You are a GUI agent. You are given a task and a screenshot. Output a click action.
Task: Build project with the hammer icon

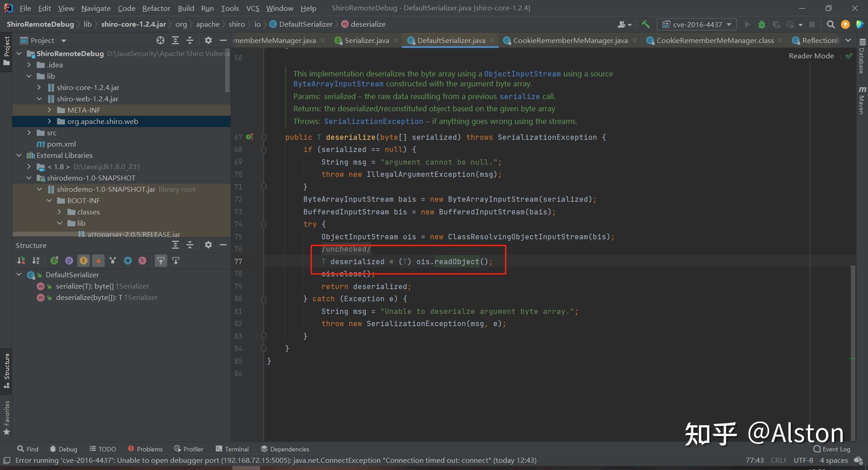[x=646, y=24]
